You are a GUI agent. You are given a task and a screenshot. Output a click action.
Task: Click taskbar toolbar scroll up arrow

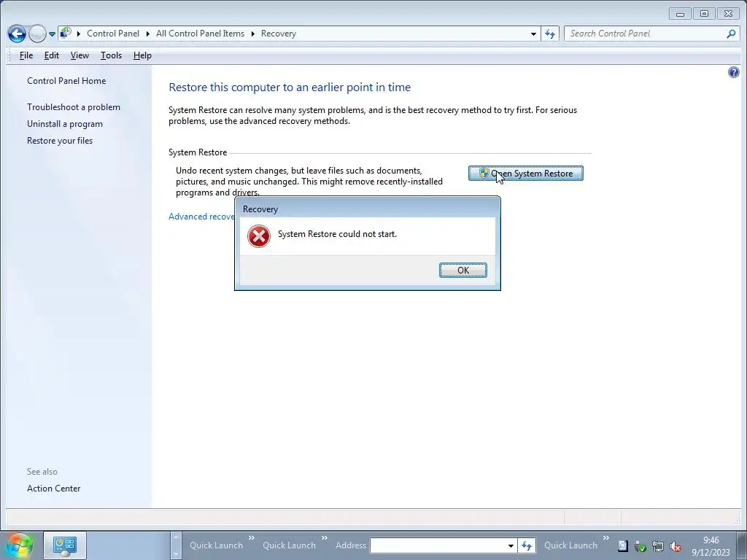(176, 537)
